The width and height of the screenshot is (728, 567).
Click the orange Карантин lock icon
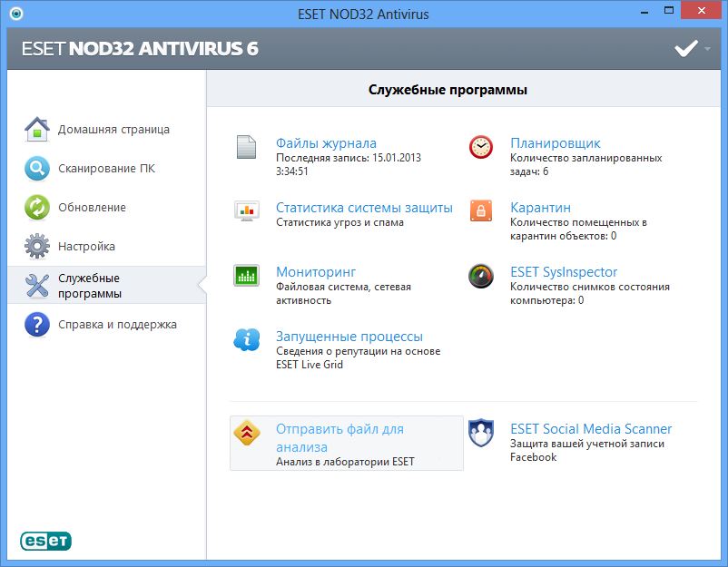click(481, 211)
